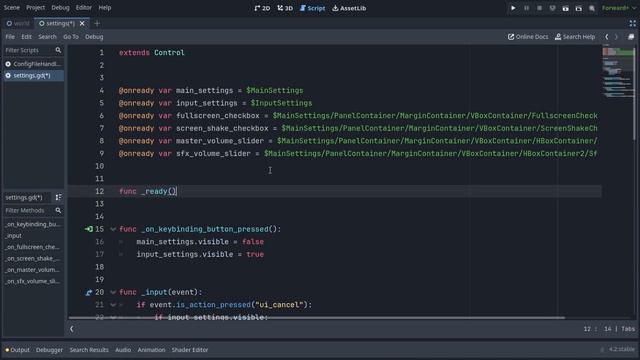Click the Filter Scripts search icon

[58, 50]
